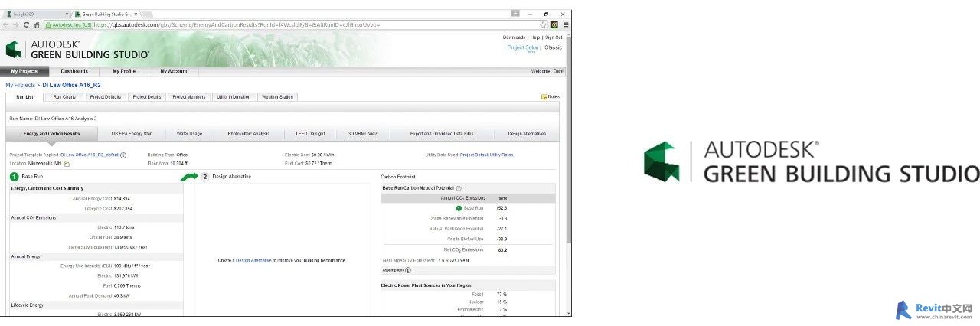Screen dimensions: 980x326
Task: Click the Classic link
Action: (x=553, y=47)
